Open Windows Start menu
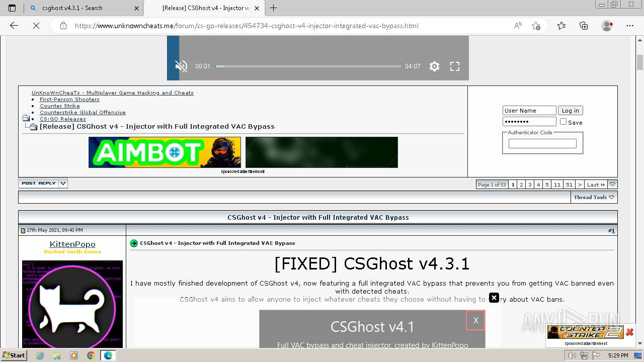 coord(14,355)
